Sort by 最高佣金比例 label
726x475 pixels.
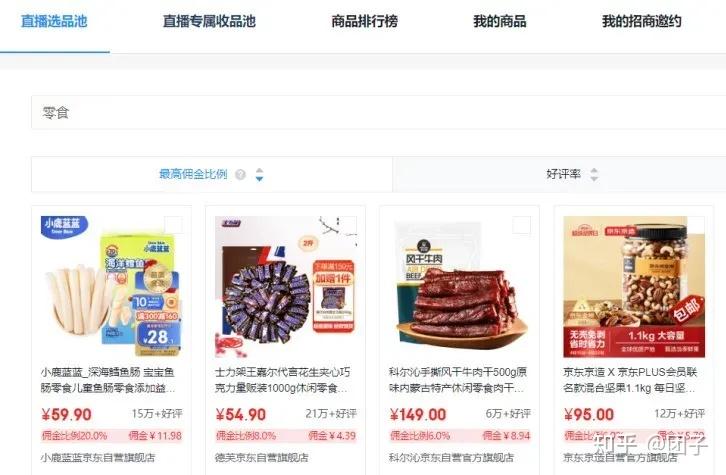pyautogui.click(x=193, y=174)
